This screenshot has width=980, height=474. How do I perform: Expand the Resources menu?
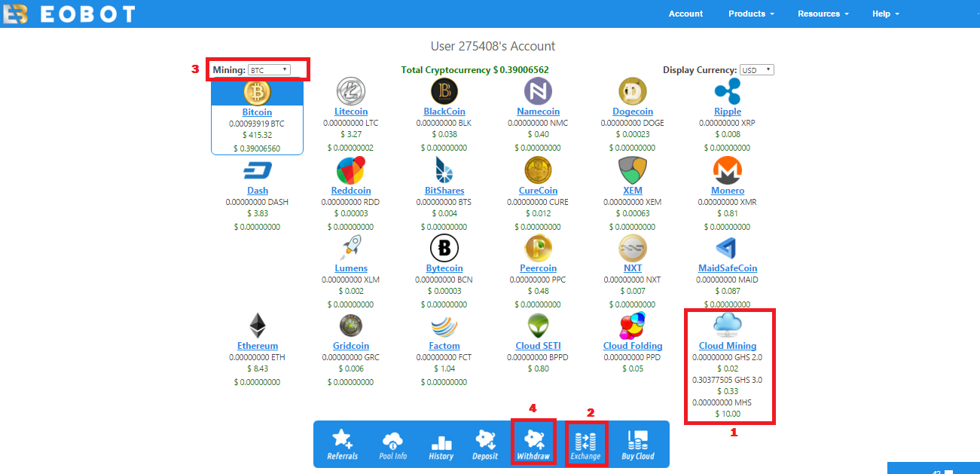[823, 14]
